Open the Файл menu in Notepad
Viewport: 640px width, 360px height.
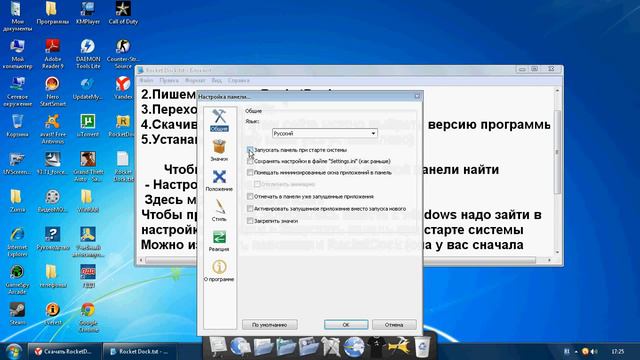[146, 80]
